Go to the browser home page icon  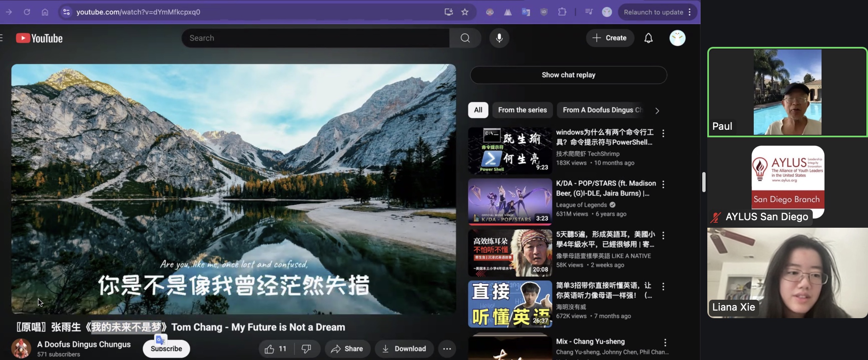coord(45,12)
